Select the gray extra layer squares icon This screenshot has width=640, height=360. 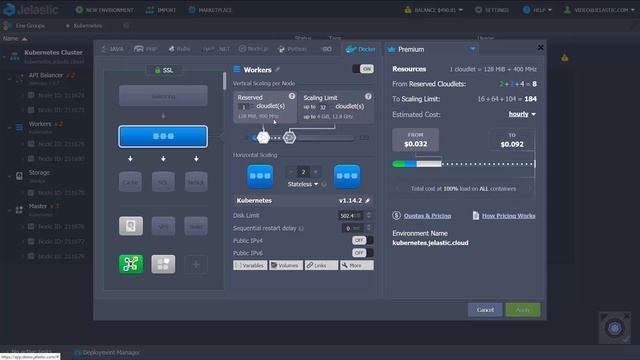[163, 264]
